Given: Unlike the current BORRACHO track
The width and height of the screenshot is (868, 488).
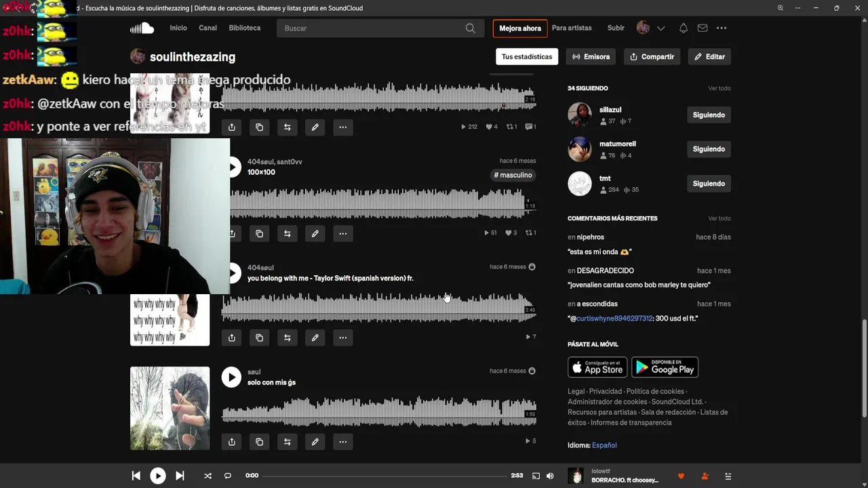Looking at the screenshot, I should coord(682,476).
